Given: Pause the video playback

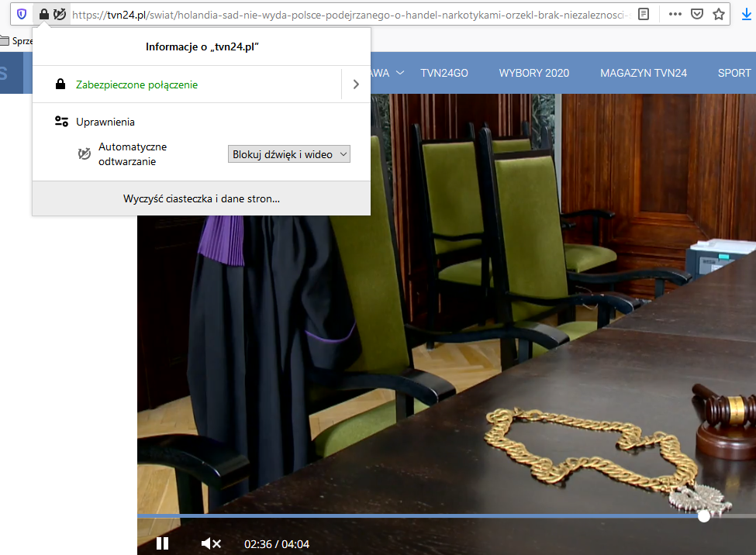Looking at the screenshot, I should (x=162, y=543).
